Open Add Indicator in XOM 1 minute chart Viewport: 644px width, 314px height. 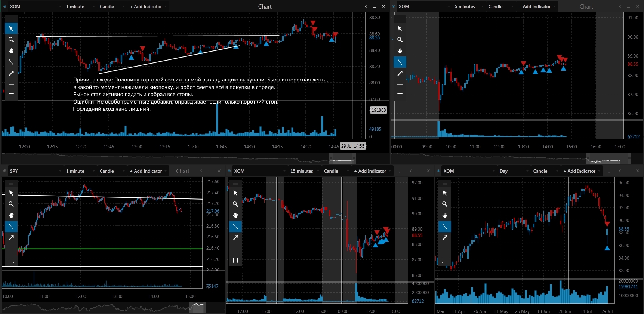(148, 6)
